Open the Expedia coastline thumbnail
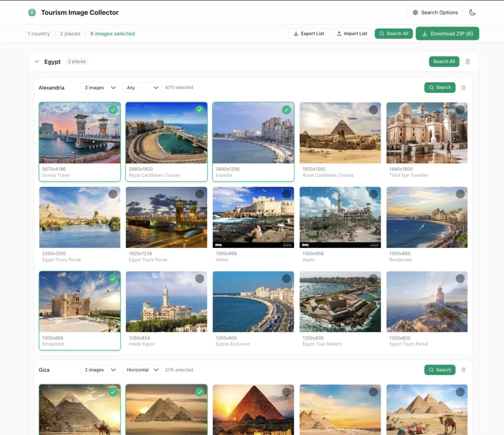Viewport: 504px width, 435px height. pos(253,133)
